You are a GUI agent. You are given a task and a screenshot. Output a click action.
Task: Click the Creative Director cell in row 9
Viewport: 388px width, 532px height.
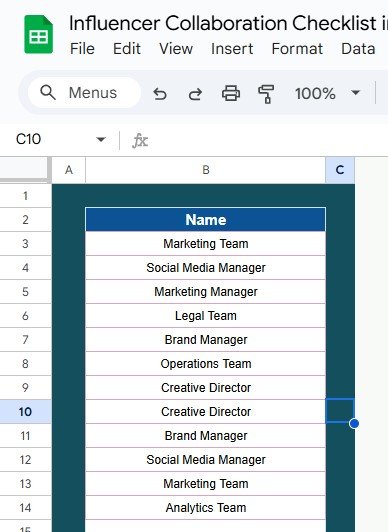point(206,387)
